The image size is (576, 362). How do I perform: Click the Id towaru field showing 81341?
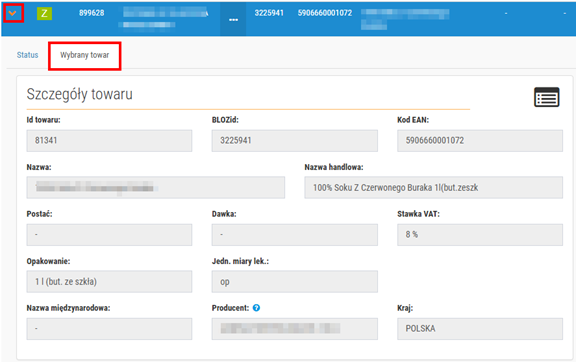tap(109, 140)
